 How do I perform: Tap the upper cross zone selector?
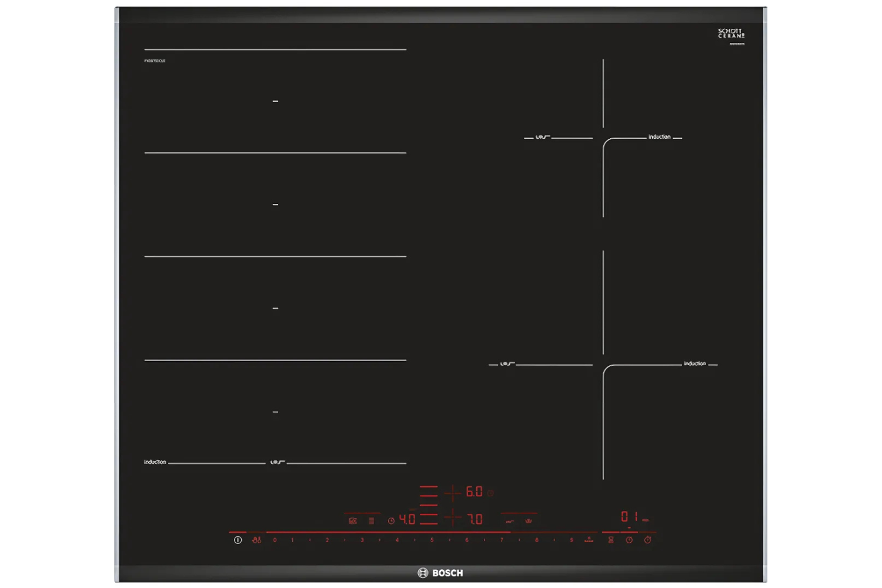(x=452, y=493)
